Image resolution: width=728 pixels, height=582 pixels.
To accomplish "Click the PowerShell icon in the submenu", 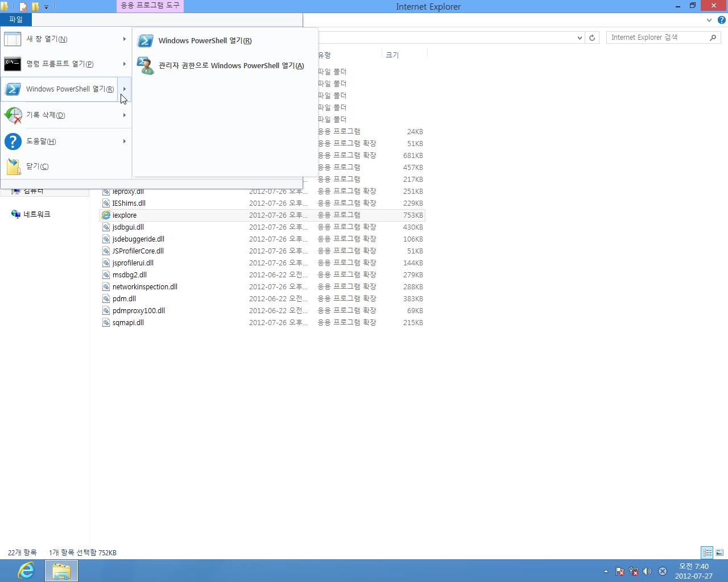I will tap(146, 41).
